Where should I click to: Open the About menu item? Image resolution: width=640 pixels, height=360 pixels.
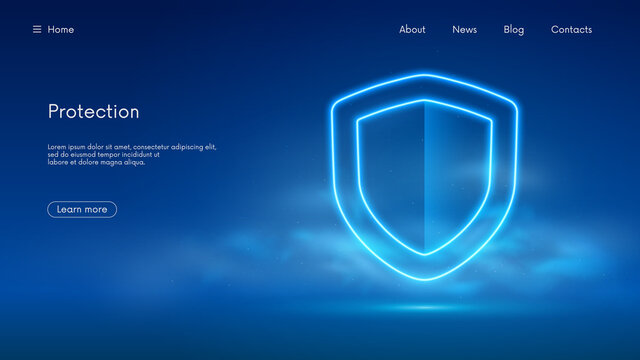(x=412, y=29)
